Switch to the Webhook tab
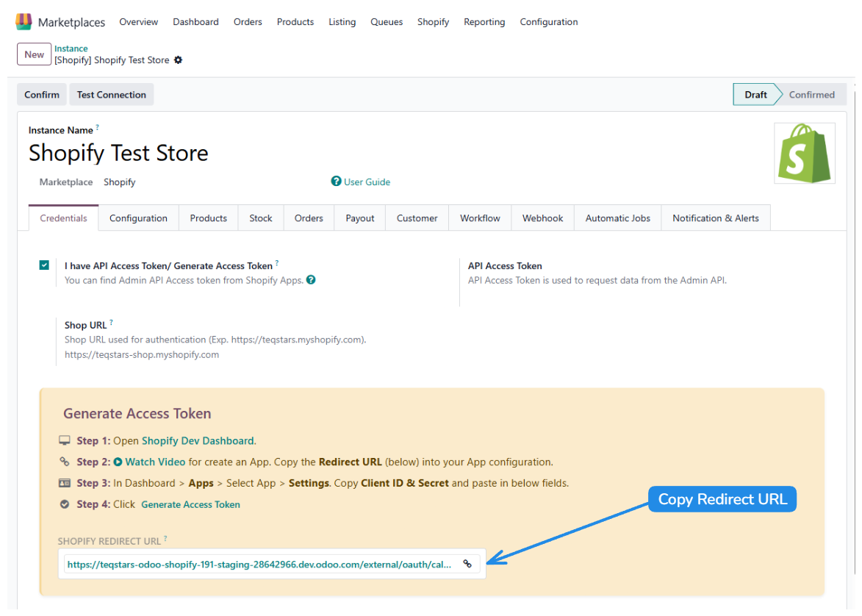This screenshot has width=862, height=616. [542, 218]
